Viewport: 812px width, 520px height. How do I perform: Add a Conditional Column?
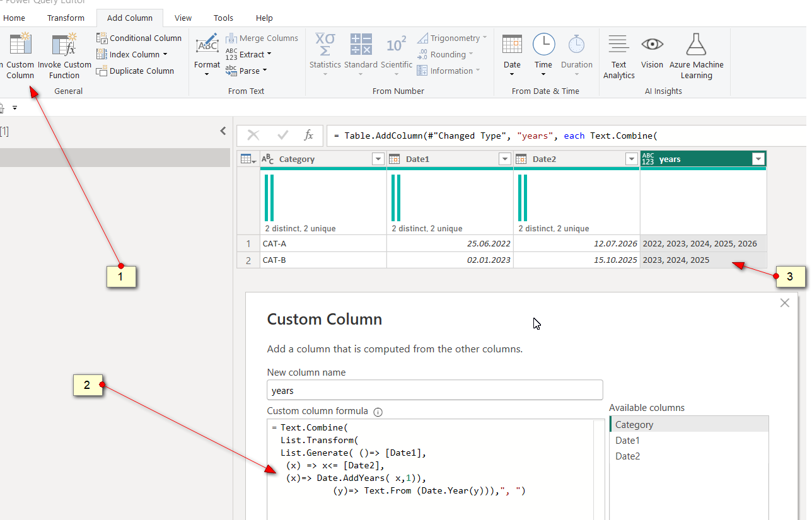(x=139, y=38)
